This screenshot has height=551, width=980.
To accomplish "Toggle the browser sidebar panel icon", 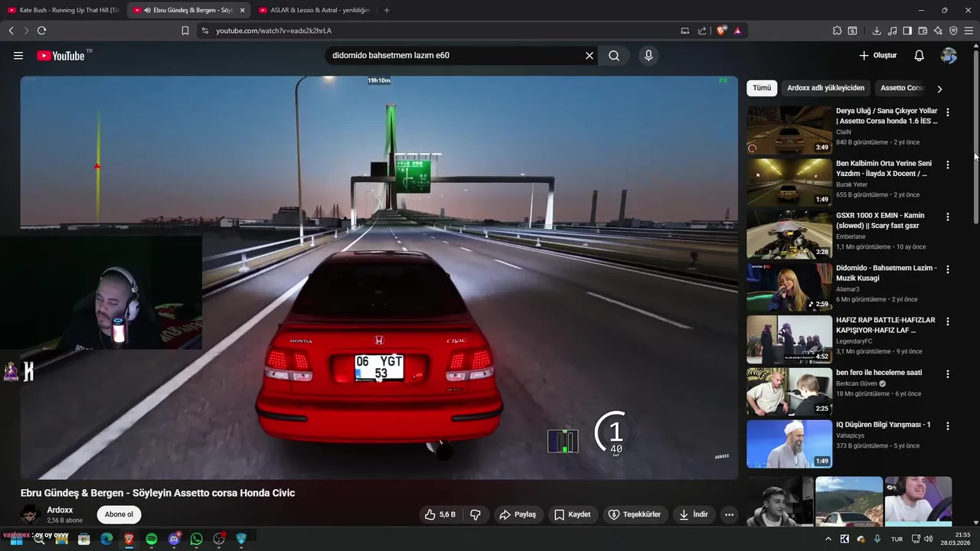I will click(907, 31).
